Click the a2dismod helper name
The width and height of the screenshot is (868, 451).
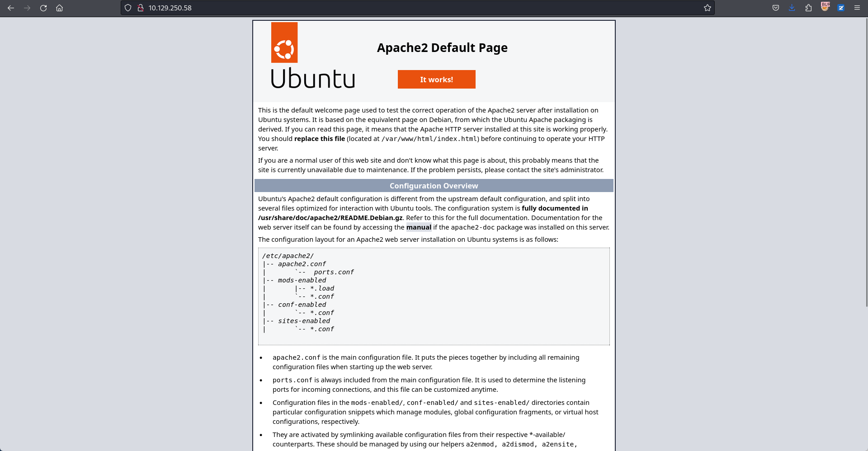pyautogui.click(x=518, y=444)
